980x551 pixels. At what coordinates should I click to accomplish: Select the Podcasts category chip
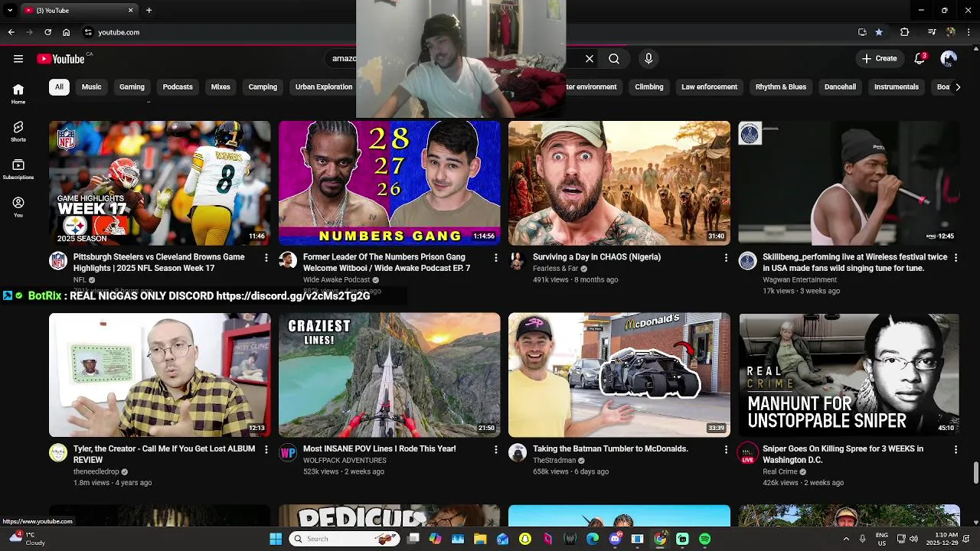pos(178,87)
